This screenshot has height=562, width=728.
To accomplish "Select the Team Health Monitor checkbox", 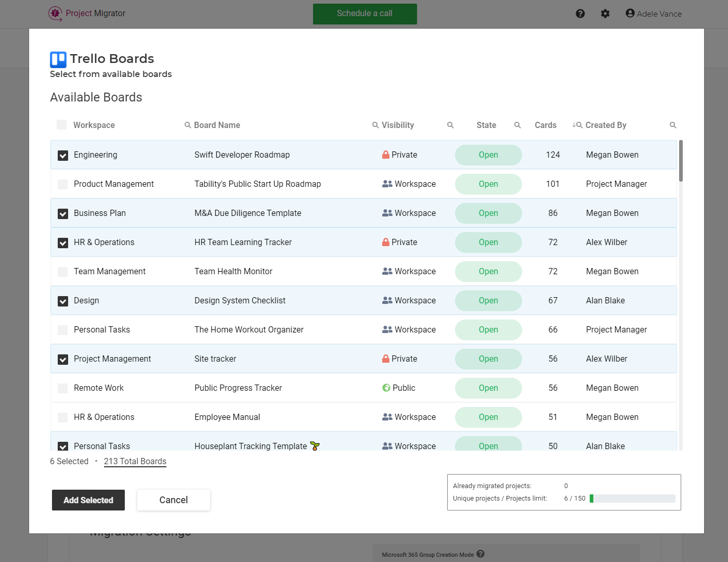I will (62, 272).
